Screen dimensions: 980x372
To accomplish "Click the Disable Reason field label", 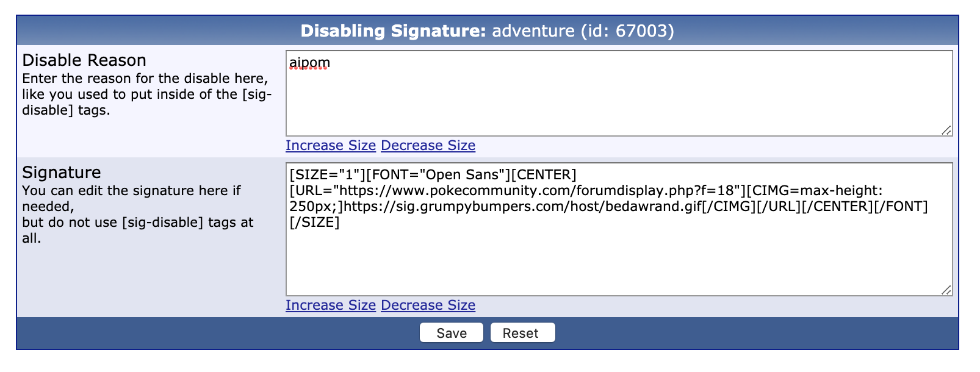I will pos(84,60).
